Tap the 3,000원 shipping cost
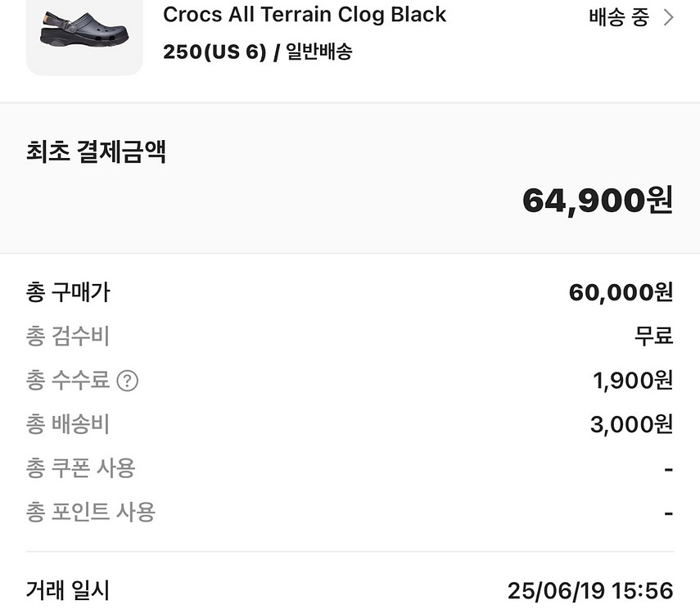The width and height of the screenshot is (700, 614). click(x=632, y=424)
